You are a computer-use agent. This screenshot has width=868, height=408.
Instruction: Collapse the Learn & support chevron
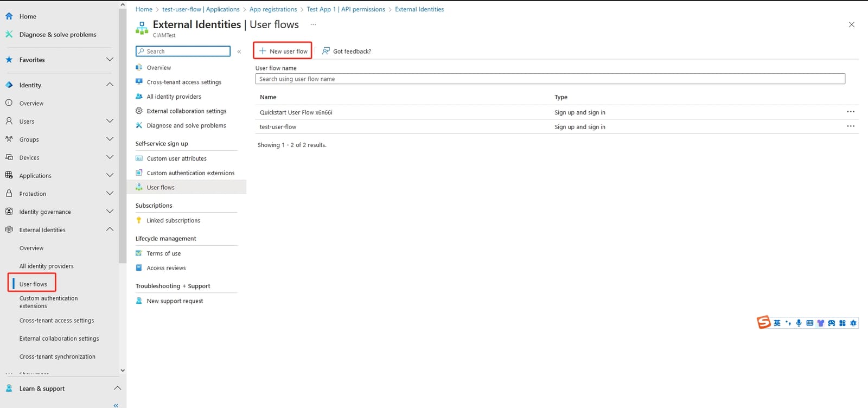(x=117, y=388)
